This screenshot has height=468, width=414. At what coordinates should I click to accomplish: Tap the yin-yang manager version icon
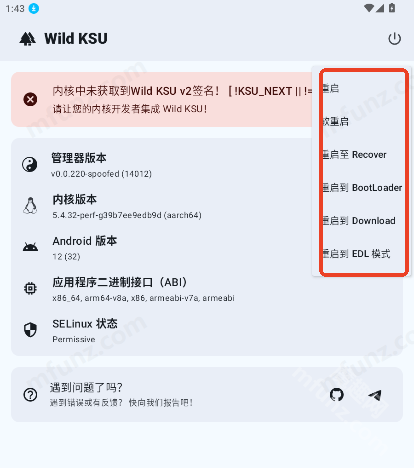pos(30,165)
